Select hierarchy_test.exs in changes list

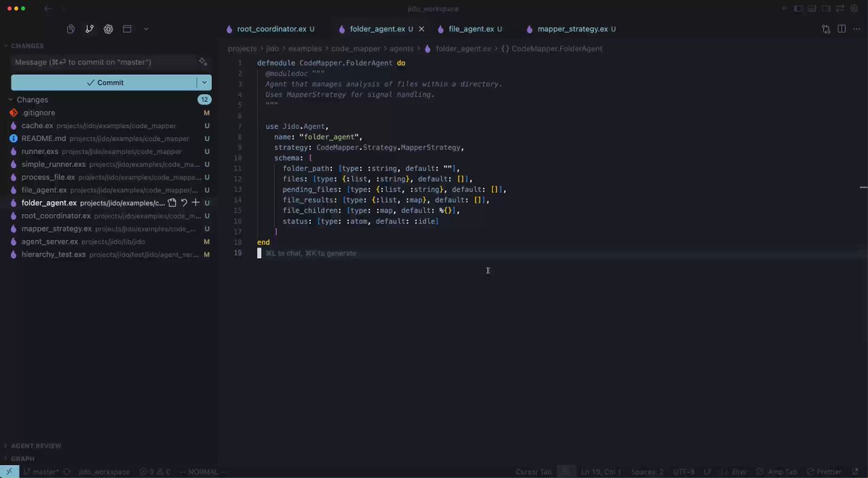[x=109, y=255]
